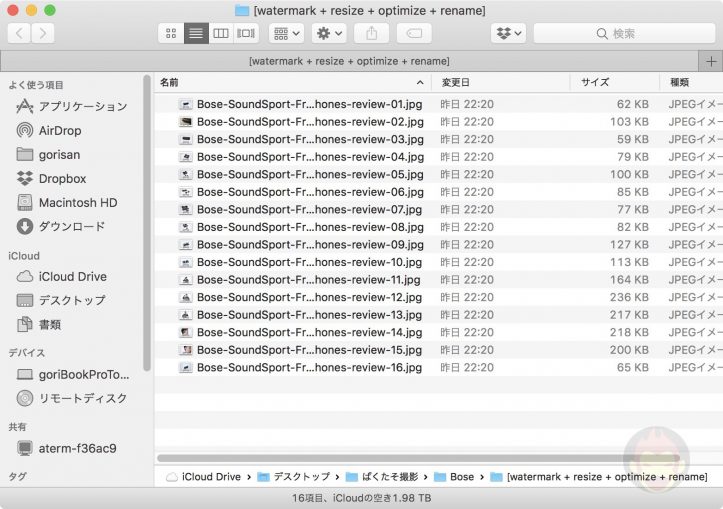Select file icon of review-05.jpg
The image size is (723, 509).
[185, 175]
